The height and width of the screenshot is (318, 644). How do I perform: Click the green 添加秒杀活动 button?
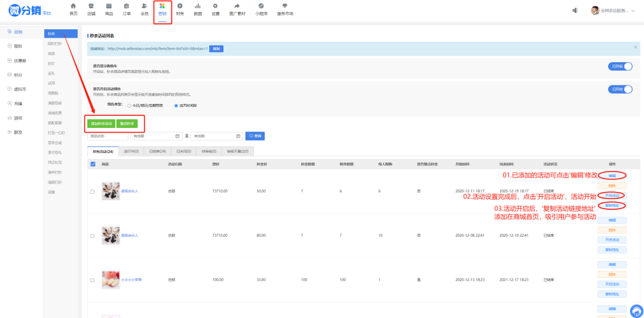[x=101, y=124]
